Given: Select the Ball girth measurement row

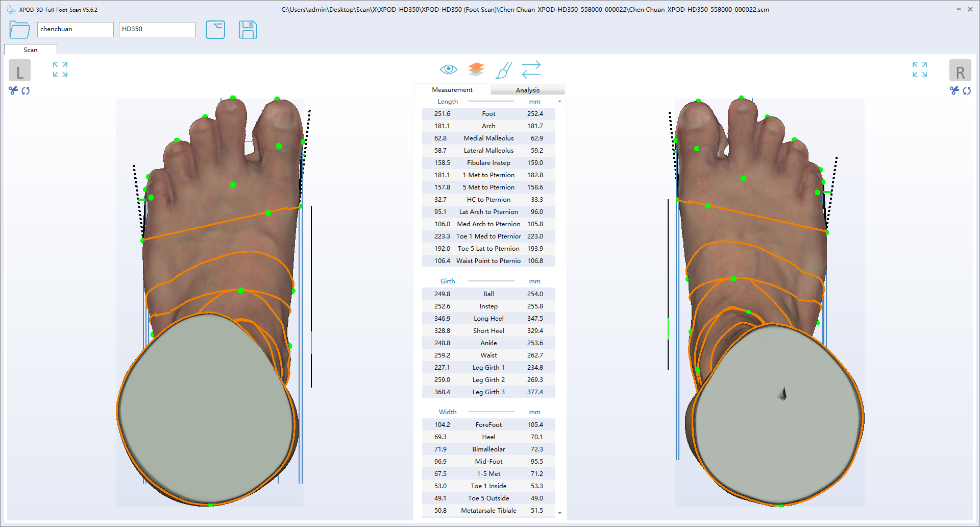Looking at the screenshot, I should [x=488, y=294].
